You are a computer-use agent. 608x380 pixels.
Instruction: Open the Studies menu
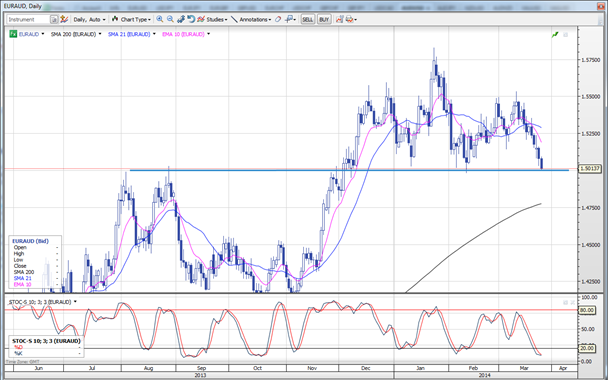212,19
